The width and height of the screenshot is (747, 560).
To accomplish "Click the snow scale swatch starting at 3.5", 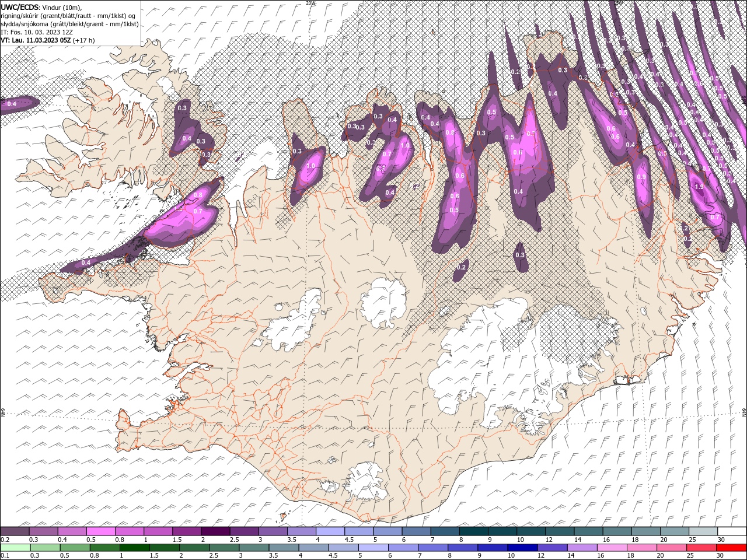I will click(302, 531).
